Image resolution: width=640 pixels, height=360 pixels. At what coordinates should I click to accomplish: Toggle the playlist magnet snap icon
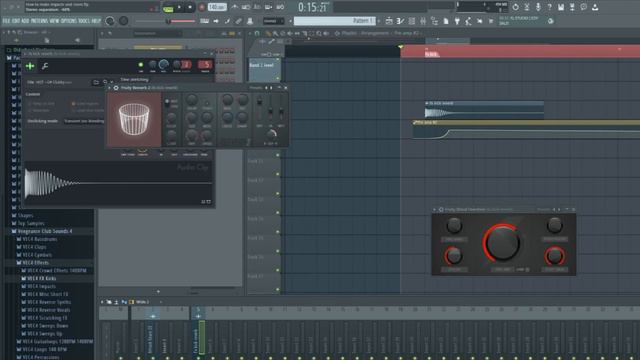click(257, 33)
